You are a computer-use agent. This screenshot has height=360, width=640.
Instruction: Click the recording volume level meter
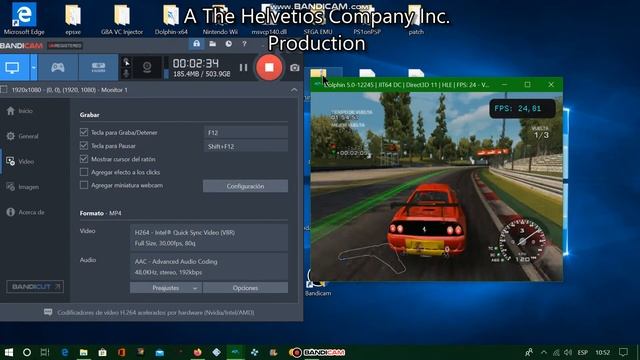pyautogui.click(x=166, y=67)
